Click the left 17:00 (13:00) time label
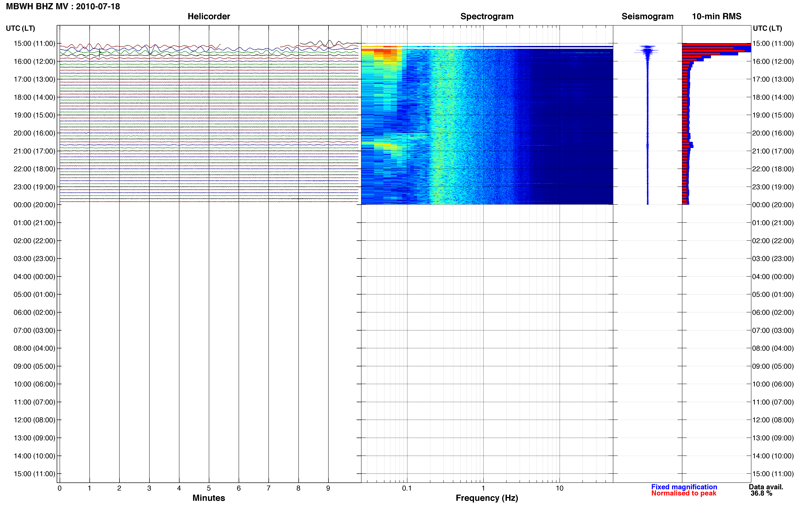This screenshot has height=508, width=812. coord(34,79)
